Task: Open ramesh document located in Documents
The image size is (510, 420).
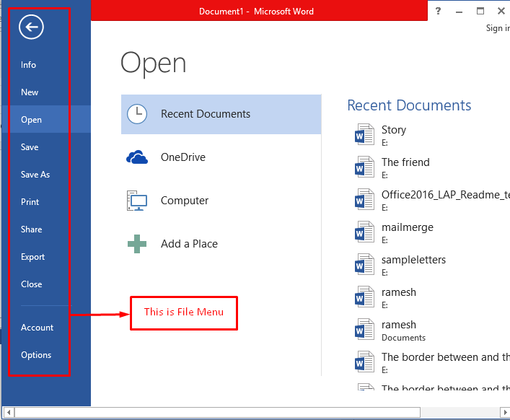Action: [399, 325]
